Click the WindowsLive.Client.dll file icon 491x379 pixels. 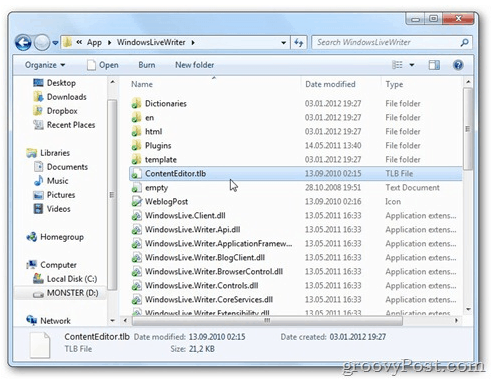click(136, 216)
